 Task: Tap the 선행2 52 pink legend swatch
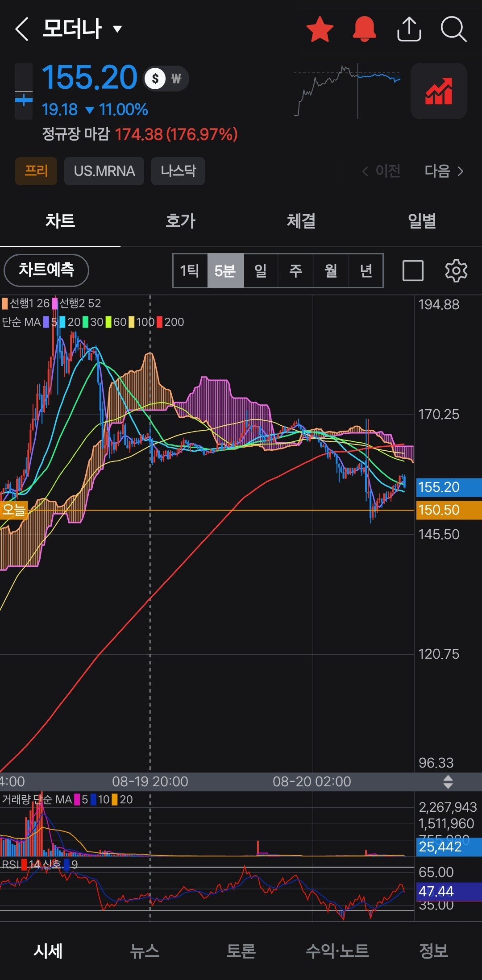click(x=55, y=303)
